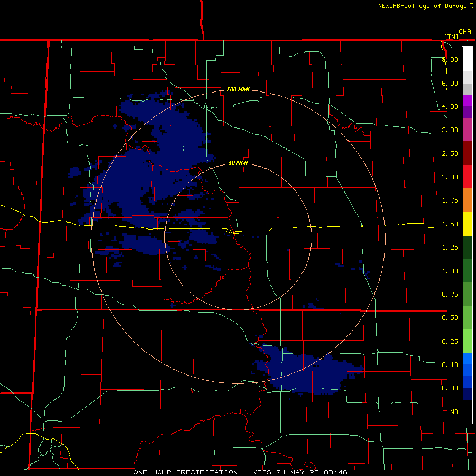Click the 2.00 legend value
Screen dimensions: 476x476
[x=450, y=177]
